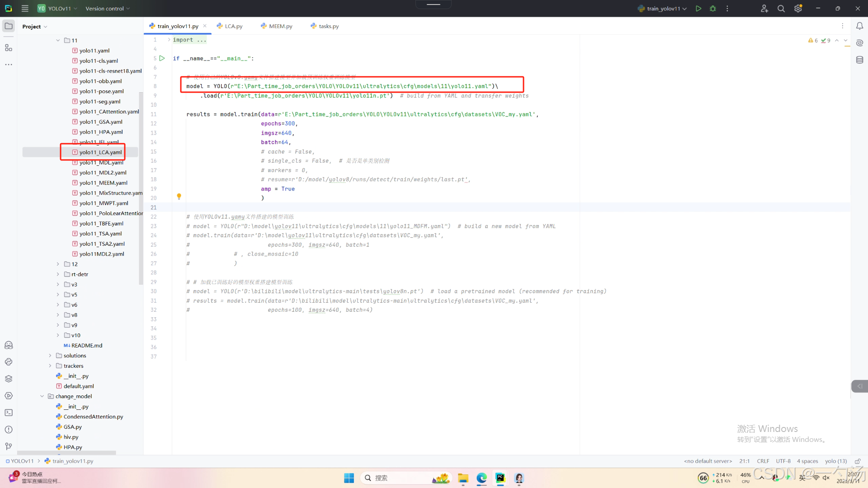Click the yellow lightbulb intention icon
Screen dimensions: 868x488
(179, 196)
